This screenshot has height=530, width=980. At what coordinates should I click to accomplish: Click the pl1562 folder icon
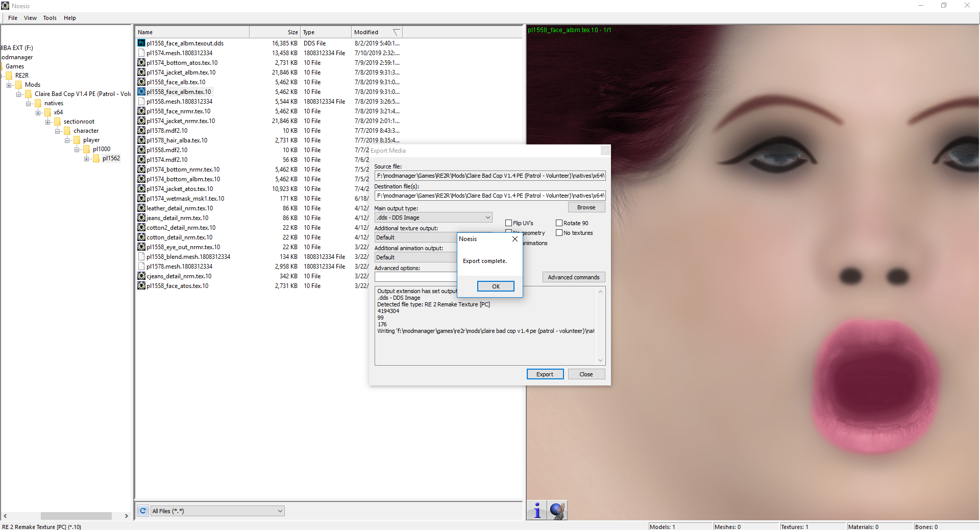(96, 158)
